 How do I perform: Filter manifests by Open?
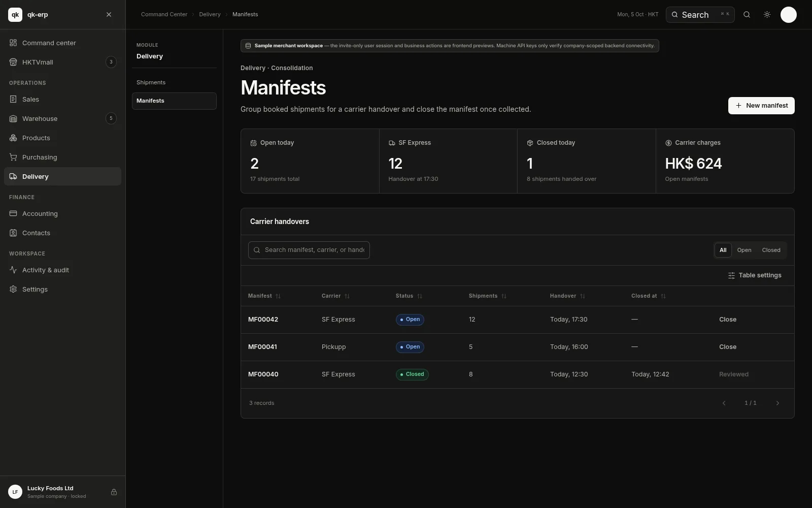pyautogui.click(x=744, y=250)
